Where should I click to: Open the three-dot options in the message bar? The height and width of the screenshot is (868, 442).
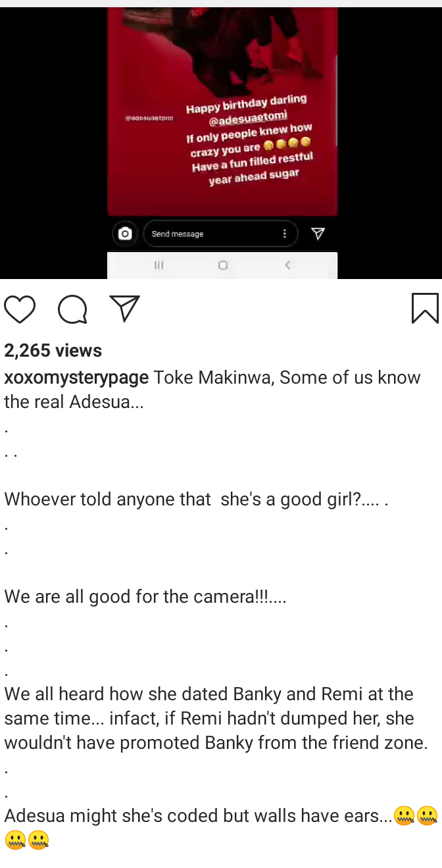pyautogui.click(x=284, y=234)
